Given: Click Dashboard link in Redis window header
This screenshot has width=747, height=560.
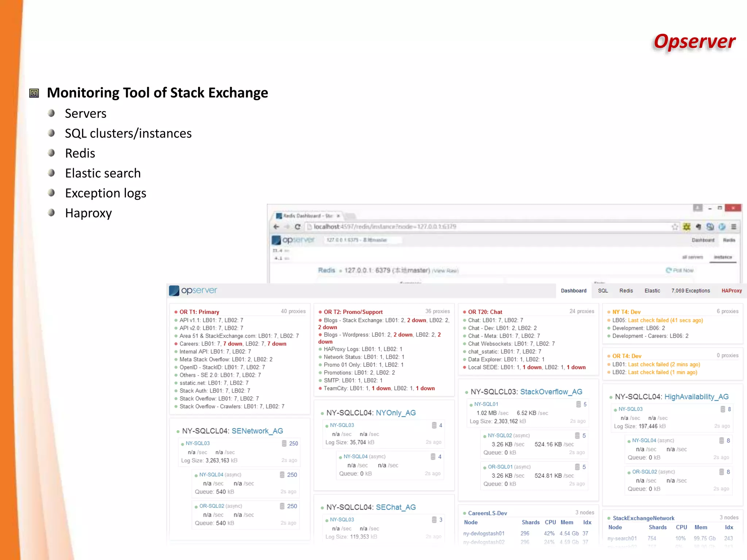Looking at the screenshot, I should [x=703, y=240].
